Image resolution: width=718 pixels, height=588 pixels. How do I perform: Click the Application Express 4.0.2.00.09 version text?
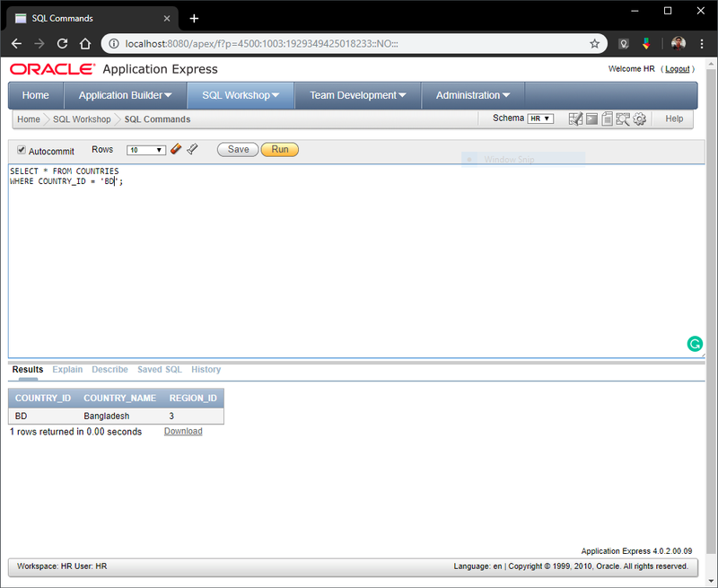click(636, 551)
